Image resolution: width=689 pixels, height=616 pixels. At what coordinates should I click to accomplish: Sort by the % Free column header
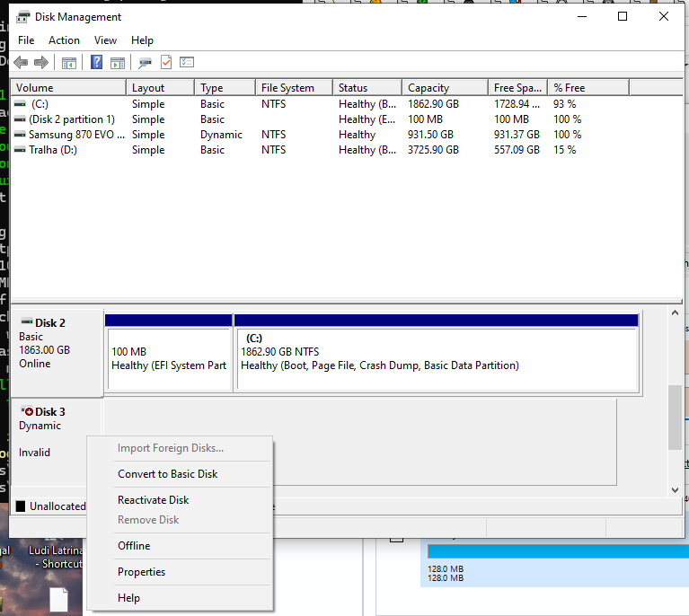(588, 88)
